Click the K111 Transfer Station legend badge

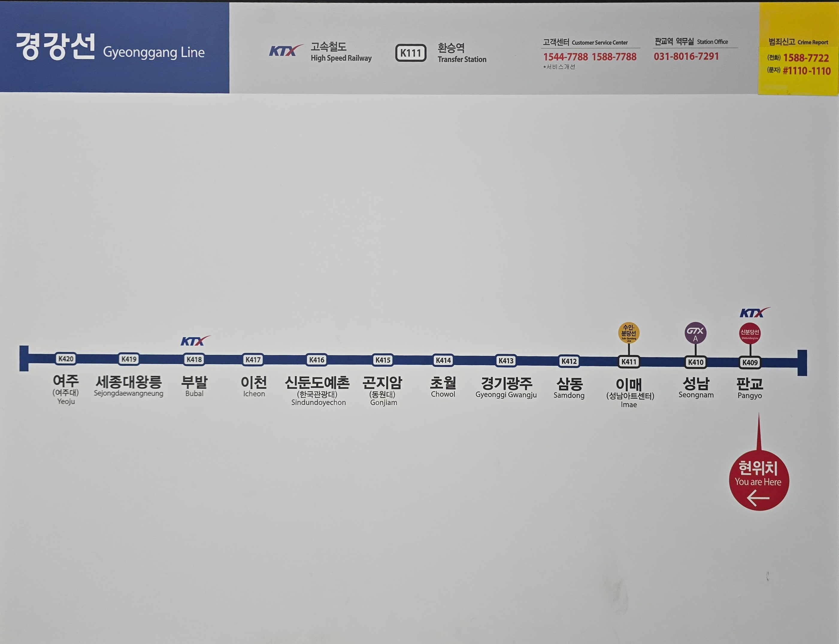tap(411, 53)
